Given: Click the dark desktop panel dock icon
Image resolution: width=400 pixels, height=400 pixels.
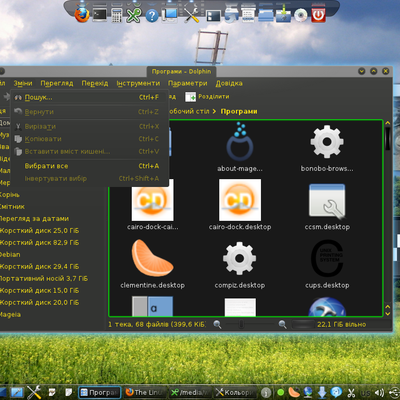Looking at the screenshot, I should [213, 16].
